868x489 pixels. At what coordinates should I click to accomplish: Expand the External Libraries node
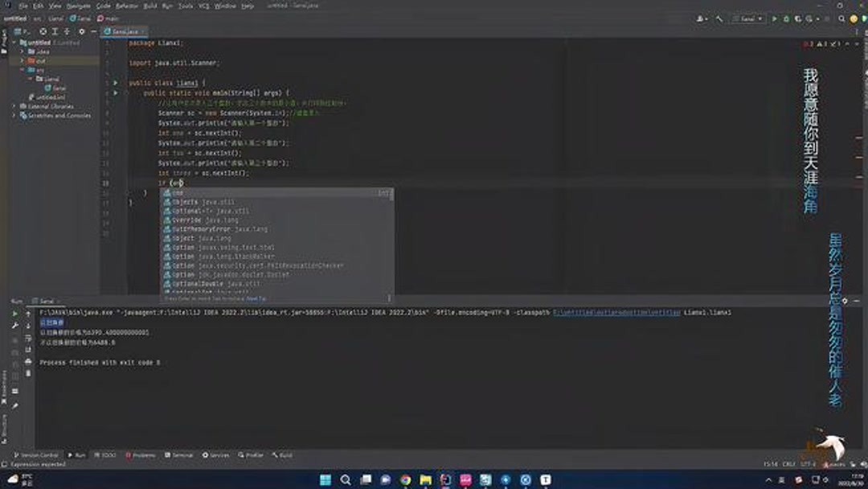click(13, 105)
